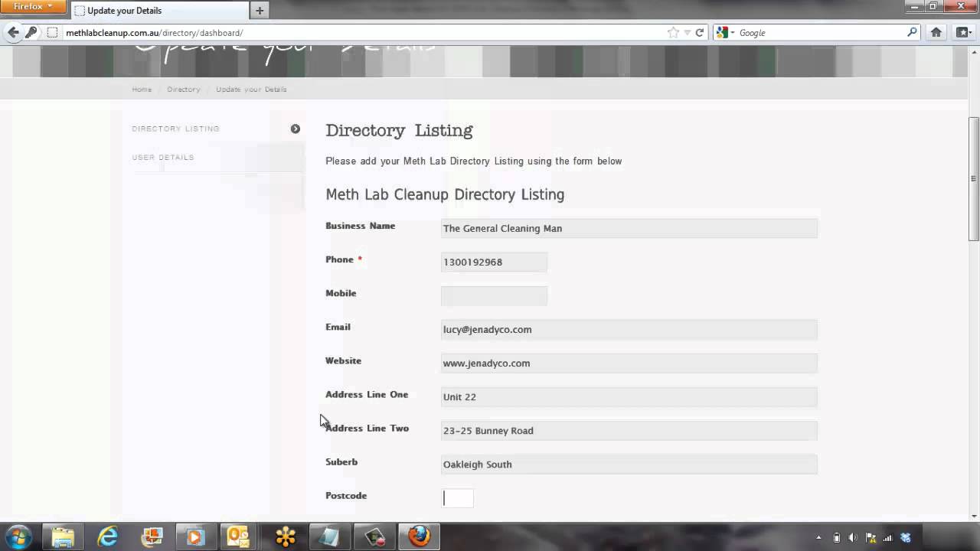Open the screen recorder taskbar icon
The height and width of the screenshot is (551, 980).
point(374,536)
